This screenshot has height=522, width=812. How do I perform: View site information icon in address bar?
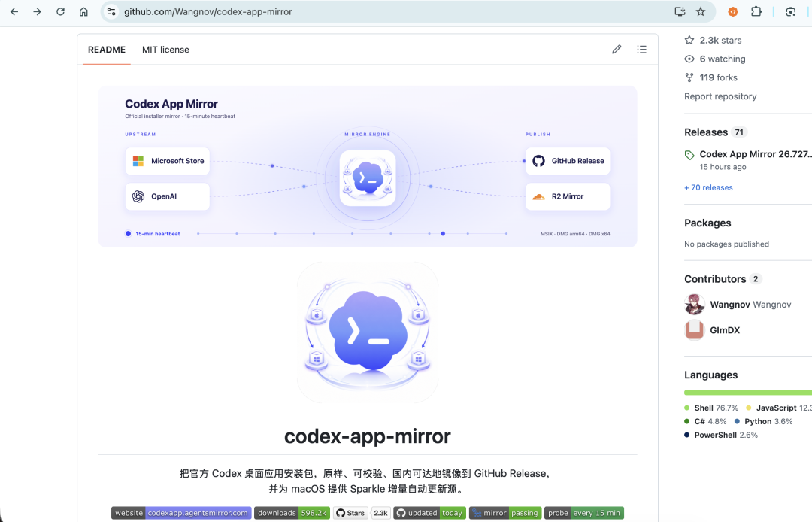point(111,11)
